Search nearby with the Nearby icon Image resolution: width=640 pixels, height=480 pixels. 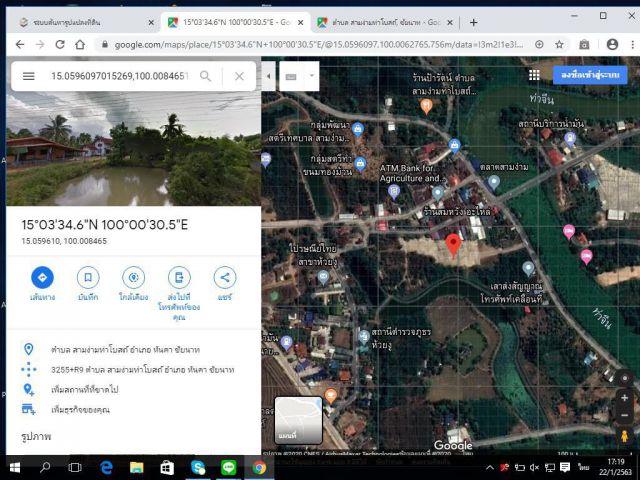click(x=133, y=278)
